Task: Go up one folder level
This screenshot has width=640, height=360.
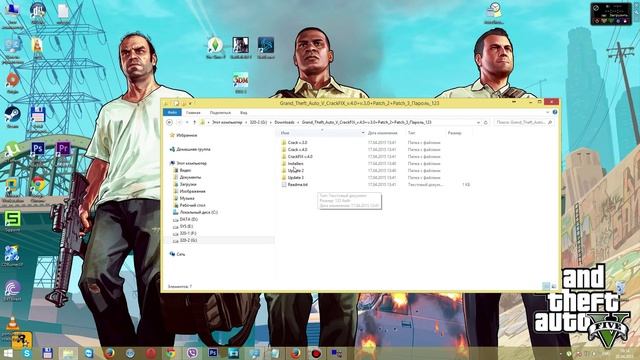Action: point(194,122)
